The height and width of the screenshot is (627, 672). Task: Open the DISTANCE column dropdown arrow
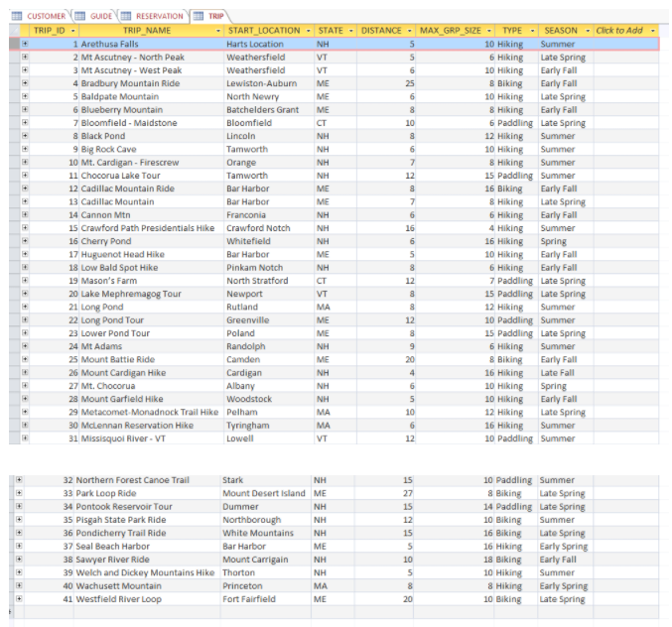[409, 31]
